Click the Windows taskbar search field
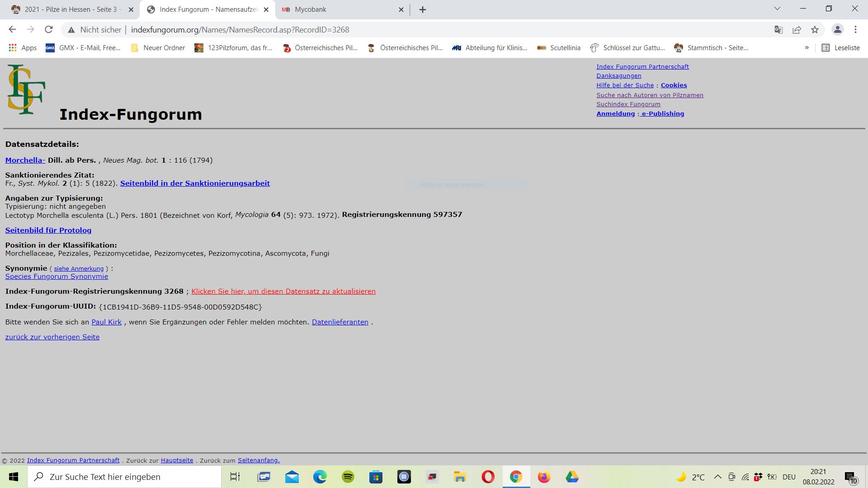Screen dimensions: 868x488 (124, 477)
